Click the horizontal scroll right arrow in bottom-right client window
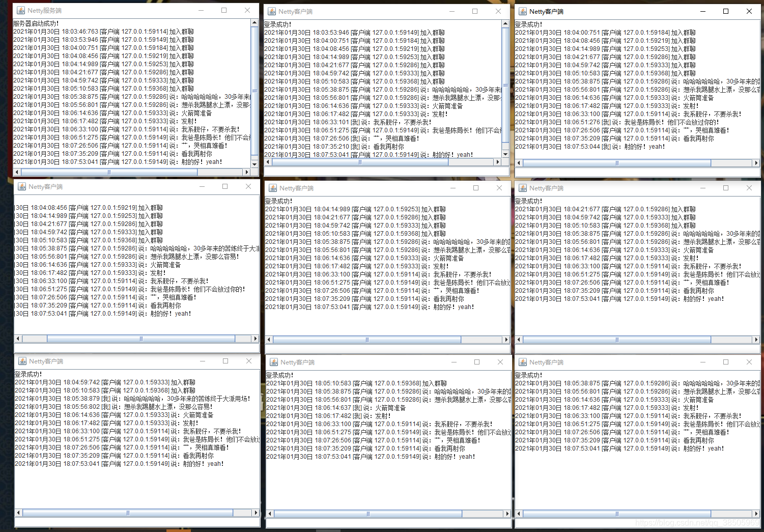Screen dimensions: 764x532 click(x=756, y=514)
